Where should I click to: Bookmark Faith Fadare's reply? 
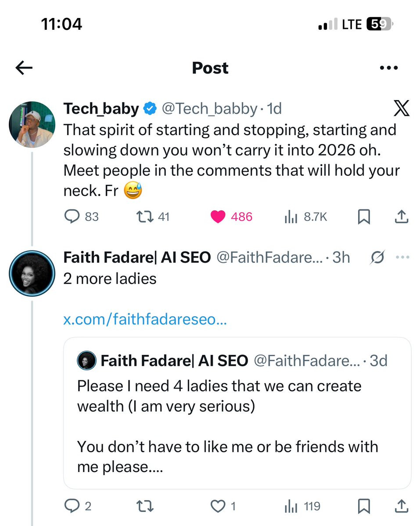364,507
